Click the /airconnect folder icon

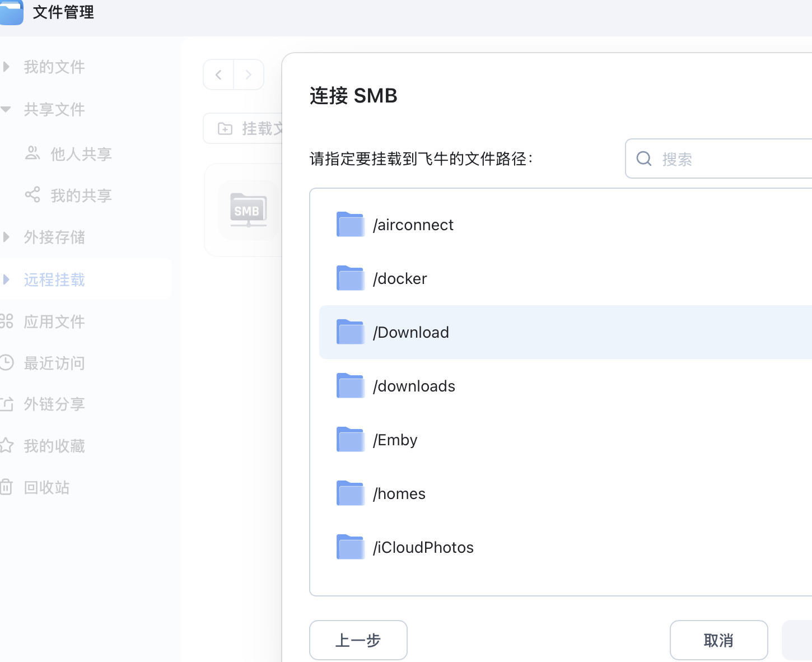[x=351, y=224]
